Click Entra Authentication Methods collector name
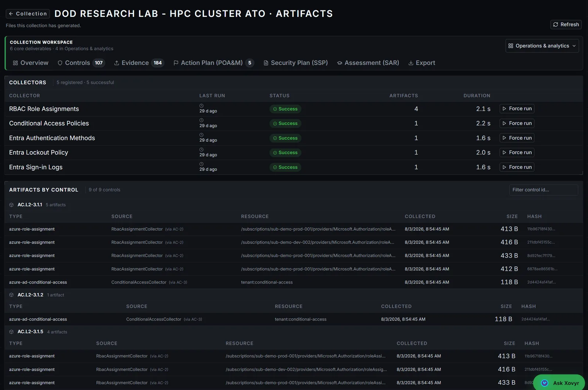Viewport: 588px width, 390px height. [52, 138]
